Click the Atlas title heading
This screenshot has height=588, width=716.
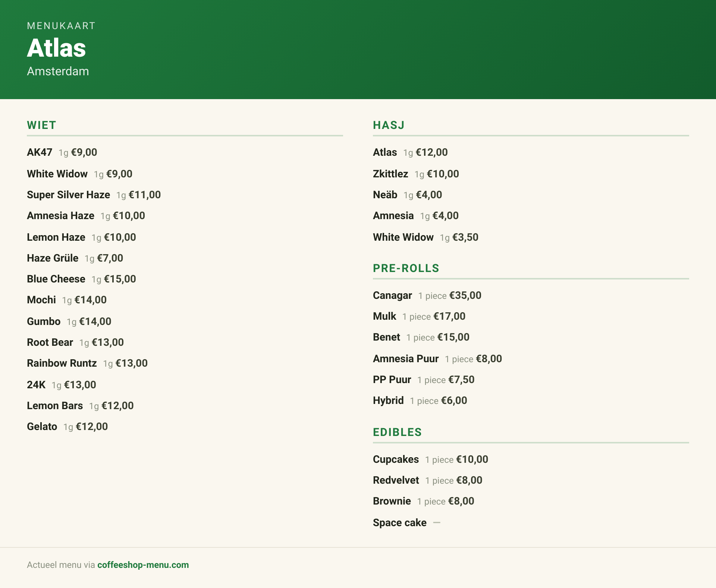[56, 48]
